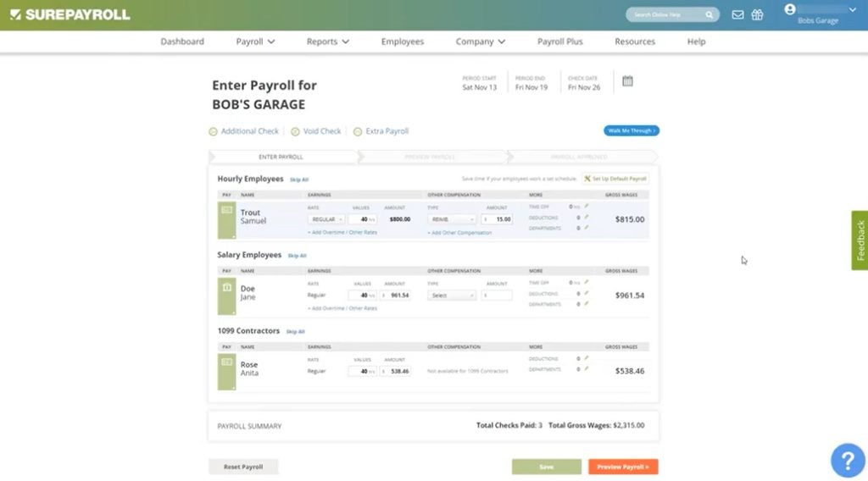Click Skip All for 1099 Contractors
The height and width of the screenshot is (481, 868).
click(x=295, y=332)
